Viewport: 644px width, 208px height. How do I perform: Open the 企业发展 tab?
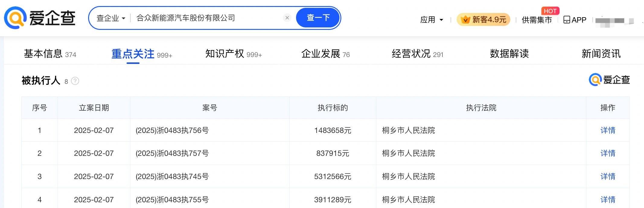click(325, 54)
